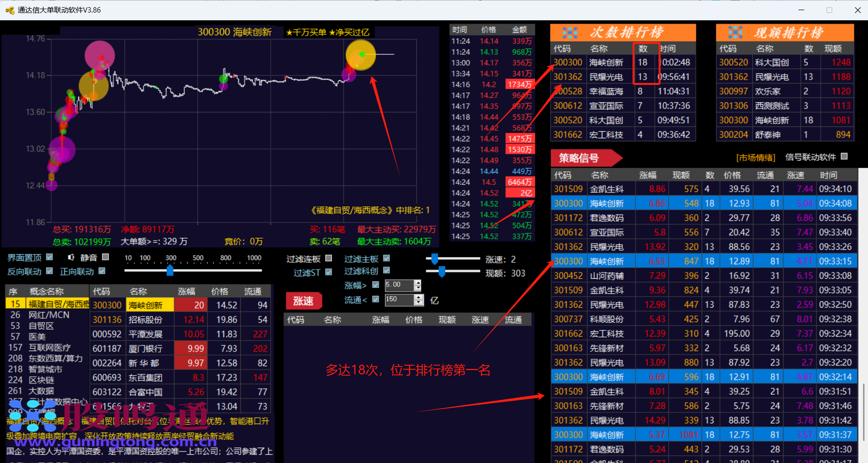Viewport: 868px width, 463px height.
Task: Click the 次数排行榜 header snowflake icon
Action: tap(570, 33)
